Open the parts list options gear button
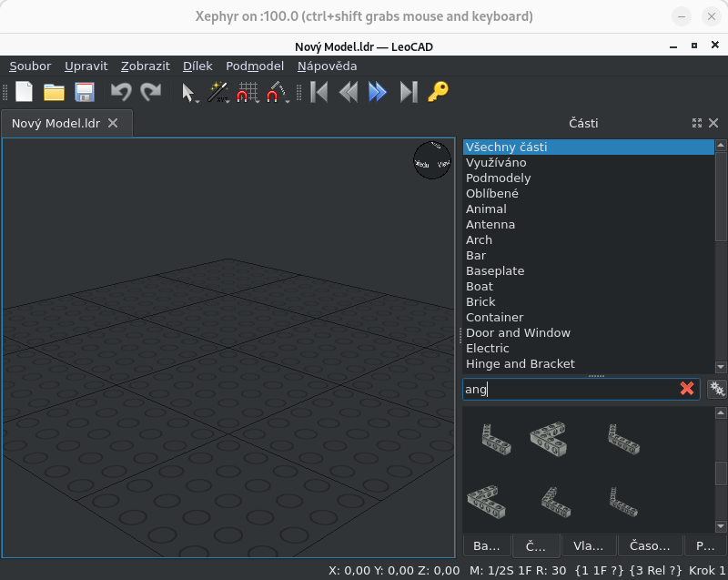The width and height of the screenshot is (728, 580). pos(717,389)
